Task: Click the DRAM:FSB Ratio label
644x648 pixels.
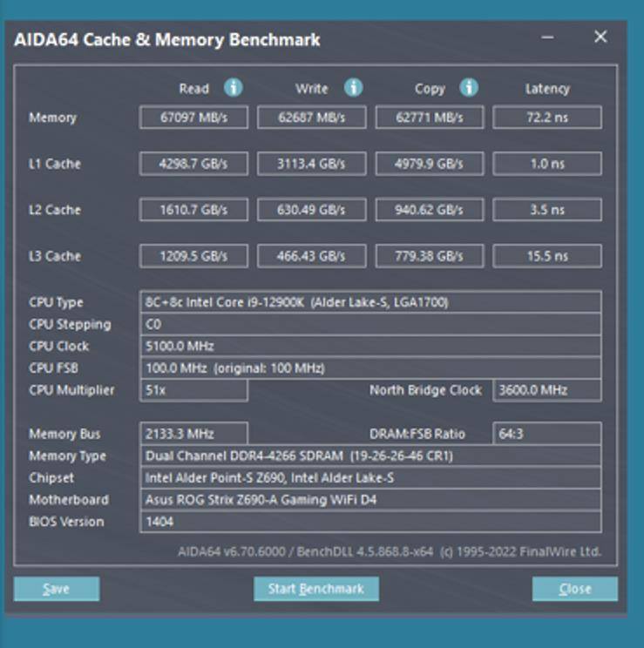Action: (x=417, y=434)
